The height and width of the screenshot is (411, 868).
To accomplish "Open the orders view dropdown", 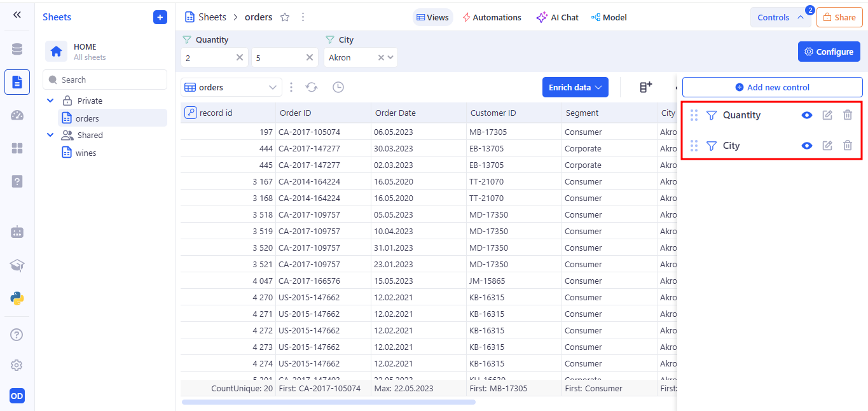I will 273,87.
